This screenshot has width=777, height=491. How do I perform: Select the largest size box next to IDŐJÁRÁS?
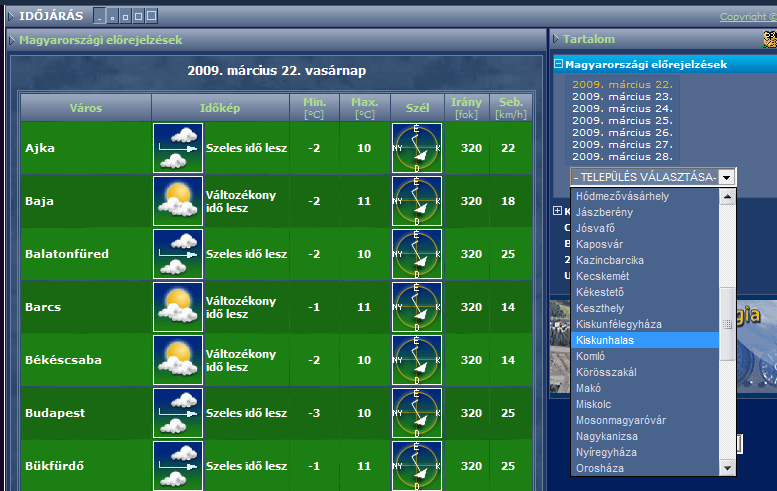(x=152, y=16)
